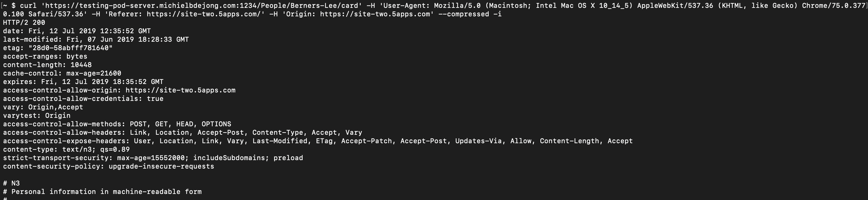Click the access-control-allow-headers line

tap(183, 132)
